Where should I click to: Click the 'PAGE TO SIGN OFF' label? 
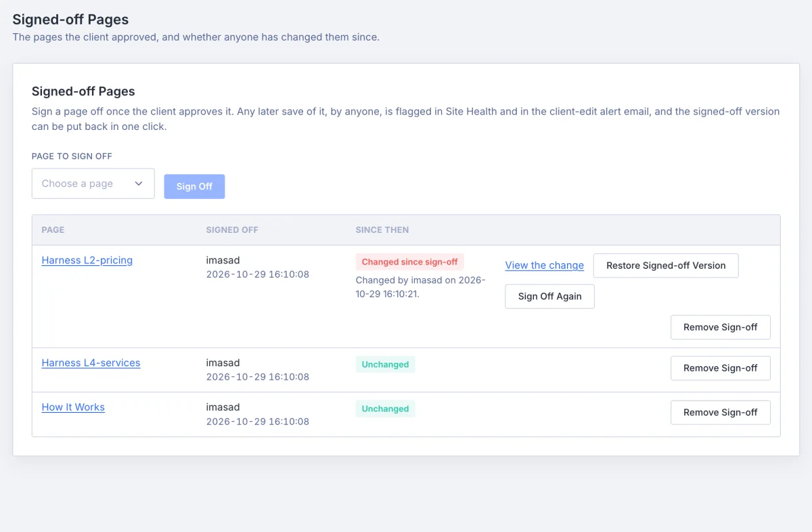(72, 156)
